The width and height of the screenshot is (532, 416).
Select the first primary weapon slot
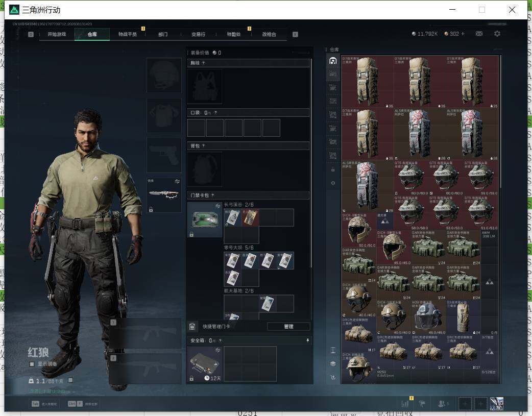coord(145,333)
